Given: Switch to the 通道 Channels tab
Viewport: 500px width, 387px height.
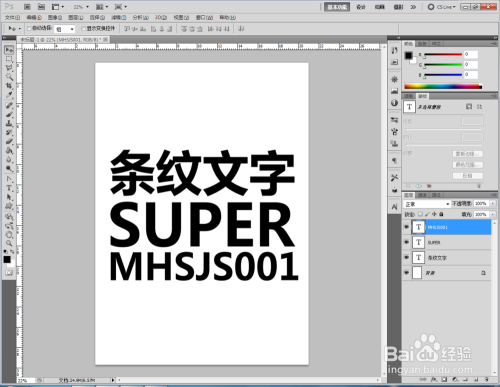Looking at the screenshot, I should click(x=422, y=195).
